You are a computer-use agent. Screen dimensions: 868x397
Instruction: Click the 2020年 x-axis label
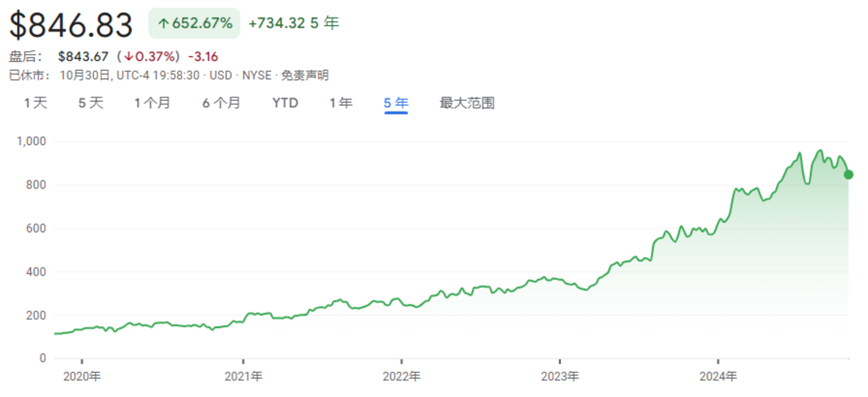coord(82,376)
